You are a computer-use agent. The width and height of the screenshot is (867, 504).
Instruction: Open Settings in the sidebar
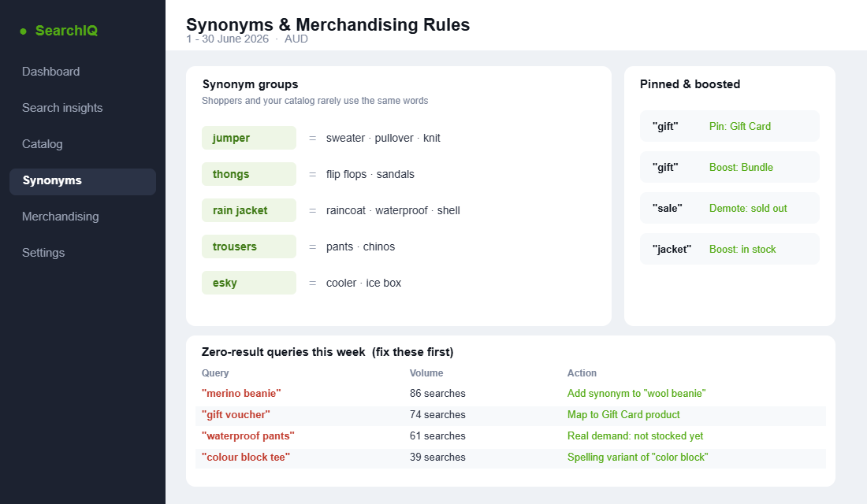(x=43, y=253)
